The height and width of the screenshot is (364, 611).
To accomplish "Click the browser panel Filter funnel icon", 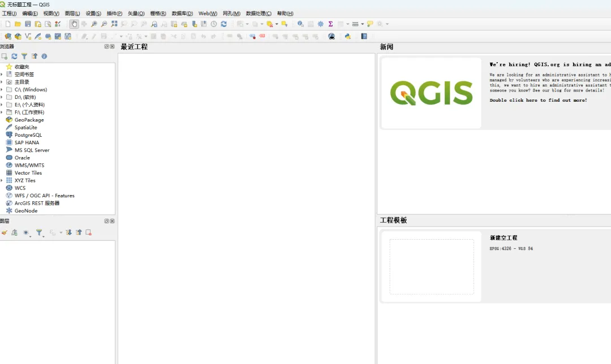I will point(24,57).
